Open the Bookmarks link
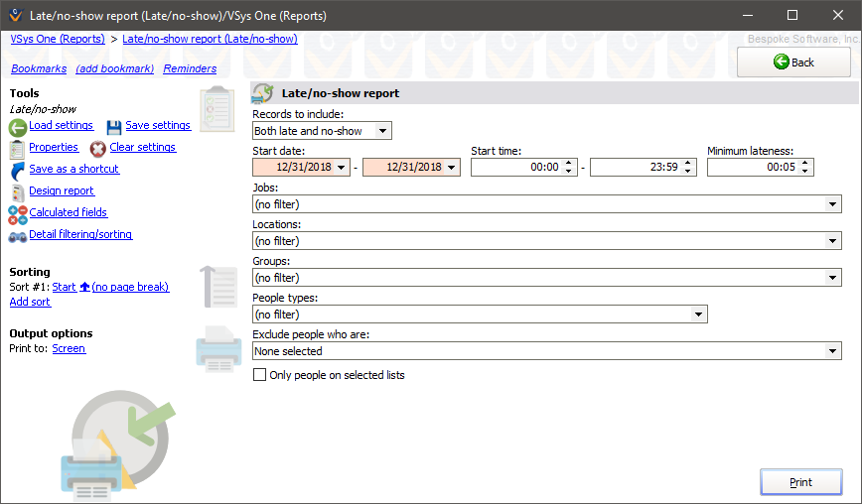This screenshot has width=862, height=504. coord(39,68)
